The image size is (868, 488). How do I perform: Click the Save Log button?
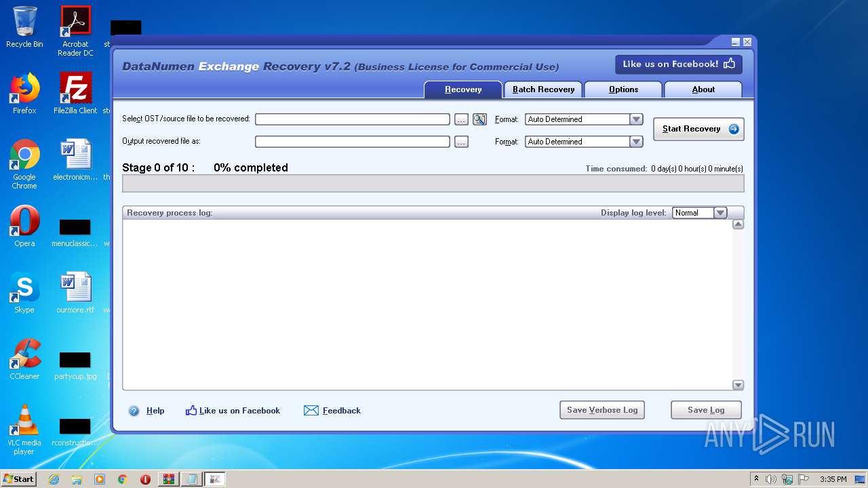[x=706, y=410]
